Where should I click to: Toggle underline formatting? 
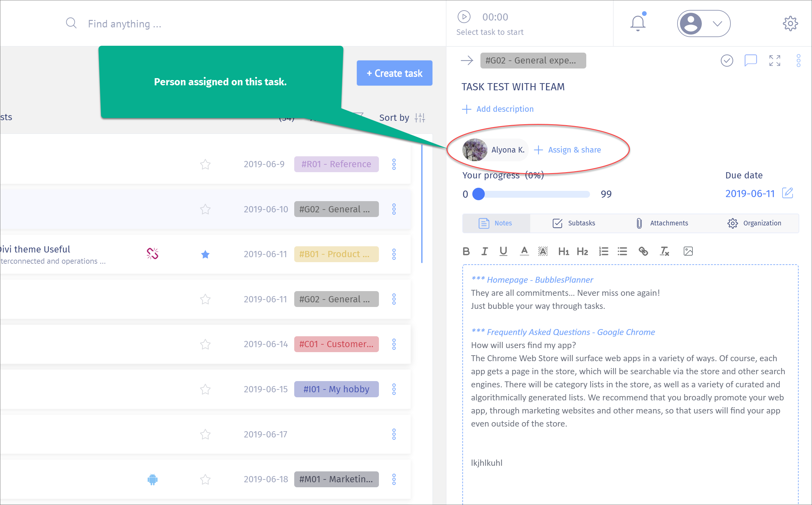tap(503, 251)
